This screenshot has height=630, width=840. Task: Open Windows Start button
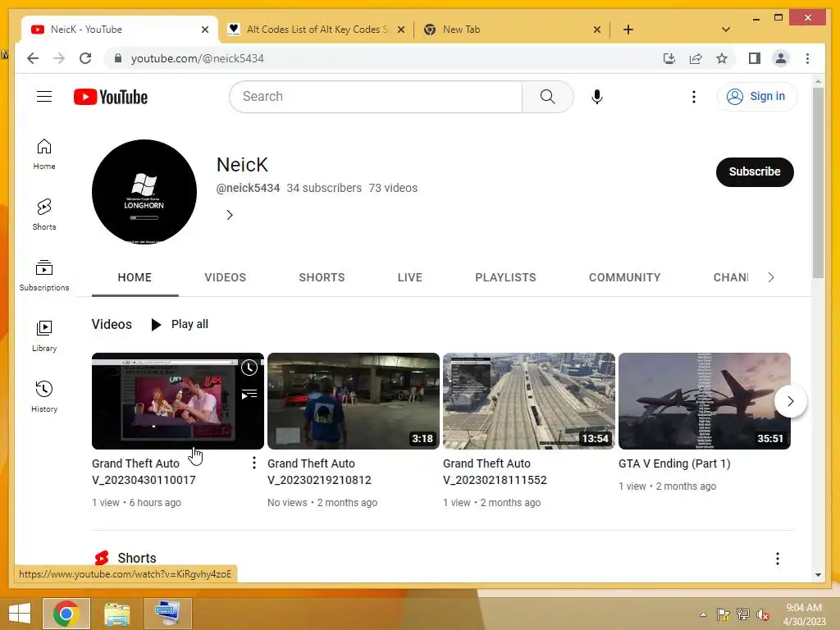pyautogui.click(x=20, y=614)
